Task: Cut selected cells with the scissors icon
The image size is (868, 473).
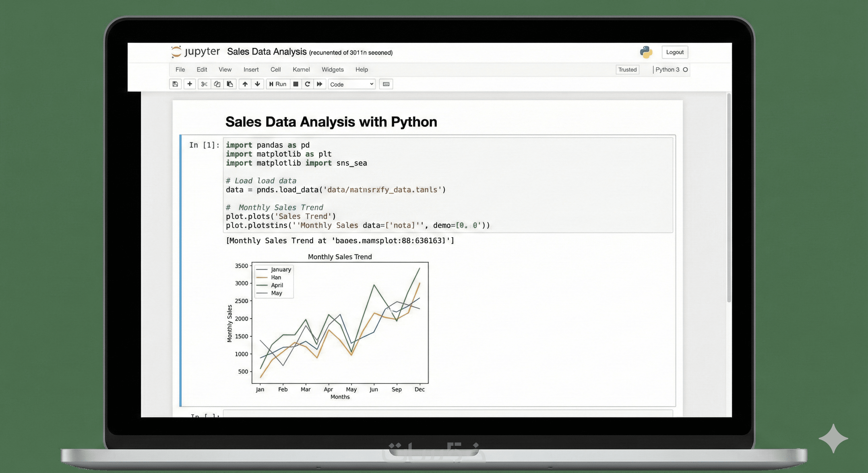Action: tap(204, 84)
